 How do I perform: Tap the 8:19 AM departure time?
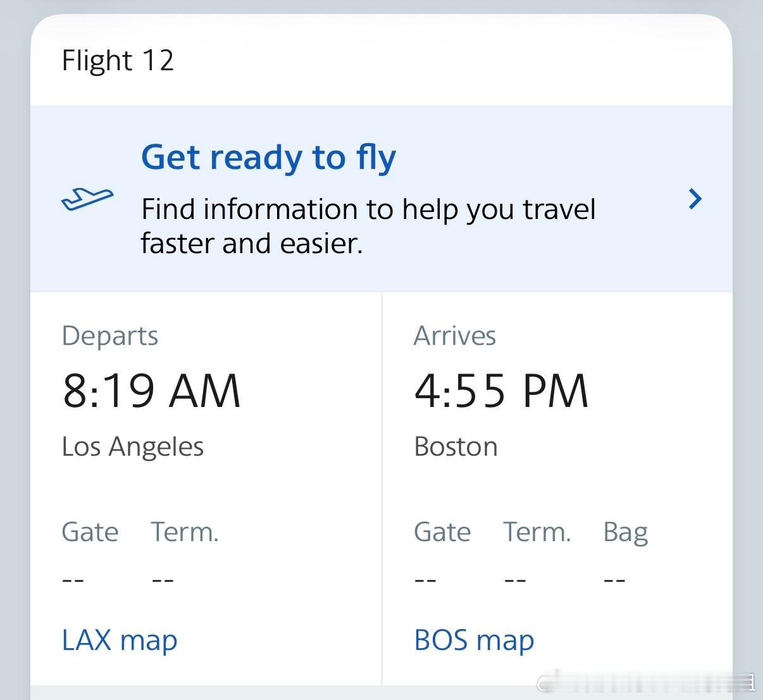[x=151, y=391]
